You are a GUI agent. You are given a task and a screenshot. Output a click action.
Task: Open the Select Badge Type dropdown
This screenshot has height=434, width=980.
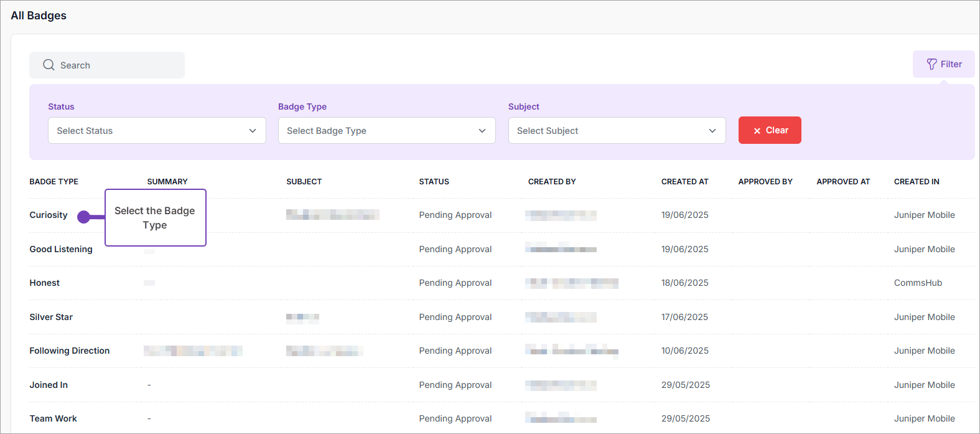386,131
